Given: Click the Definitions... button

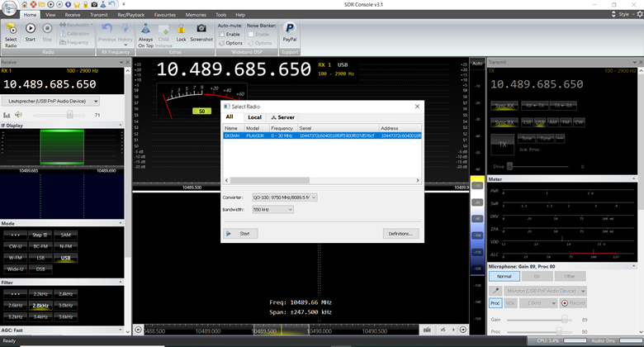Looking at the screenshot, I should pos(401,234).
